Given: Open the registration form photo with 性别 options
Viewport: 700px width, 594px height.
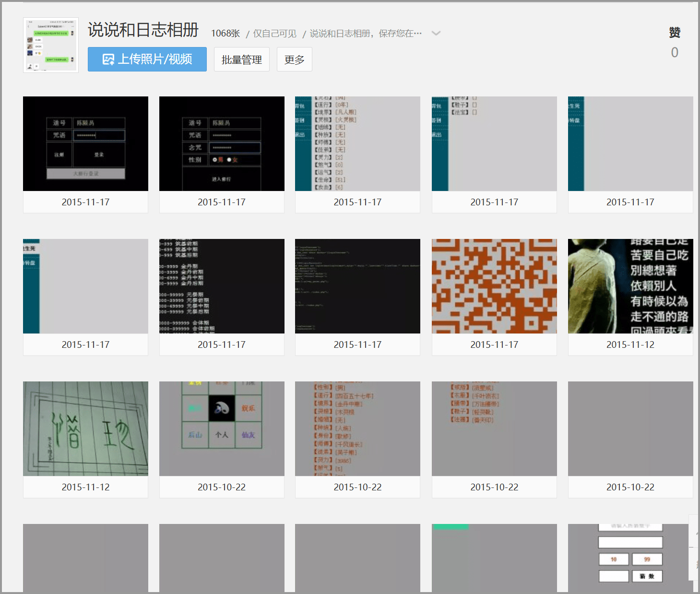Looking at the screenshot, I should 222,143.
